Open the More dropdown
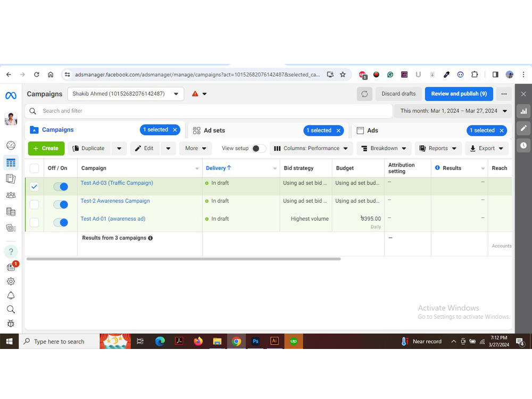Viewport: 532px width, 399px height. pos(195,148)
